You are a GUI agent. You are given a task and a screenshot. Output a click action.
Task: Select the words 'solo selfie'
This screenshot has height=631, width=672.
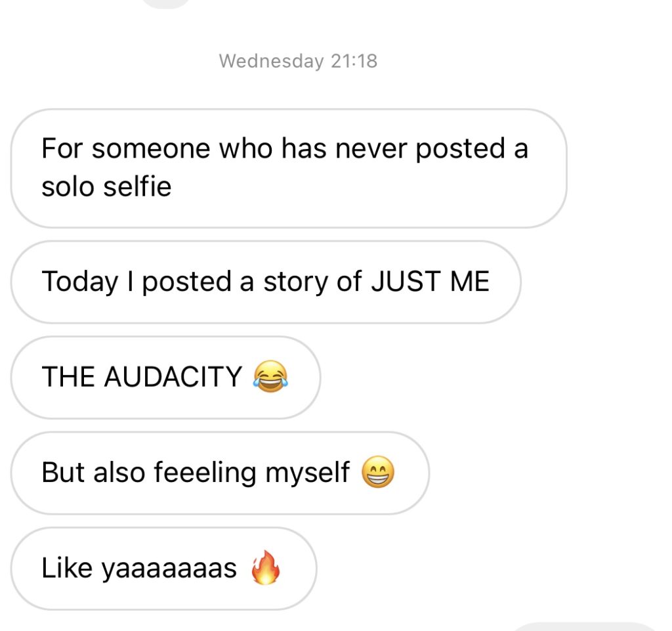point(106,187)
